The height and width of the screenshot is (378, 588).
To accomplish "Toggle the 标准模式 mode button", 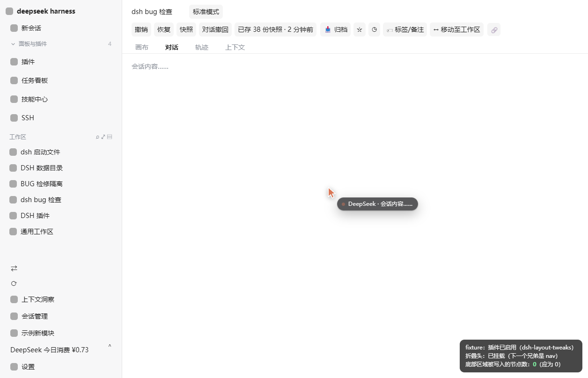I will point(206,12).
